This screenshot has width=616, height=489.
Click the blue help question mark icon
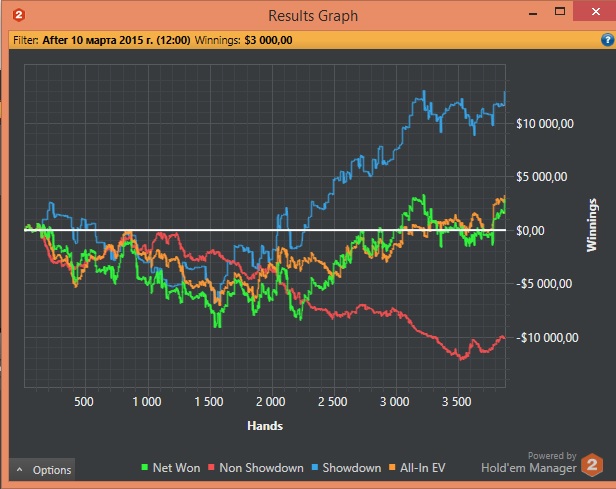(x=606, y=40)
